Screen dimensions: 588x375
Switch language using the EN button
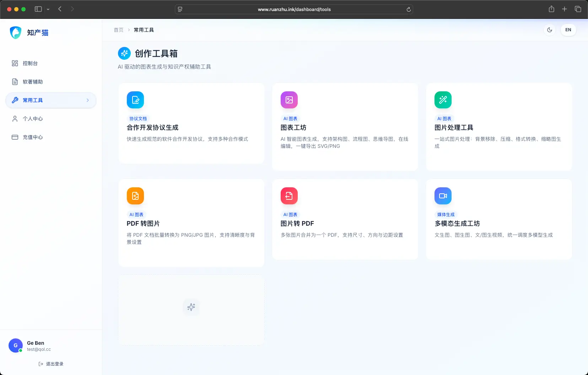point(568,30)
